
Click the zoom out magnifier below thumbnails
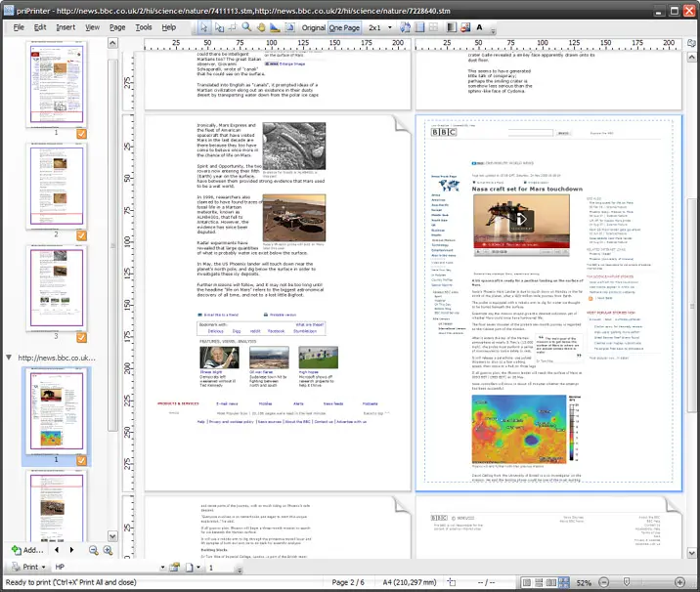(x=94, y=550)
